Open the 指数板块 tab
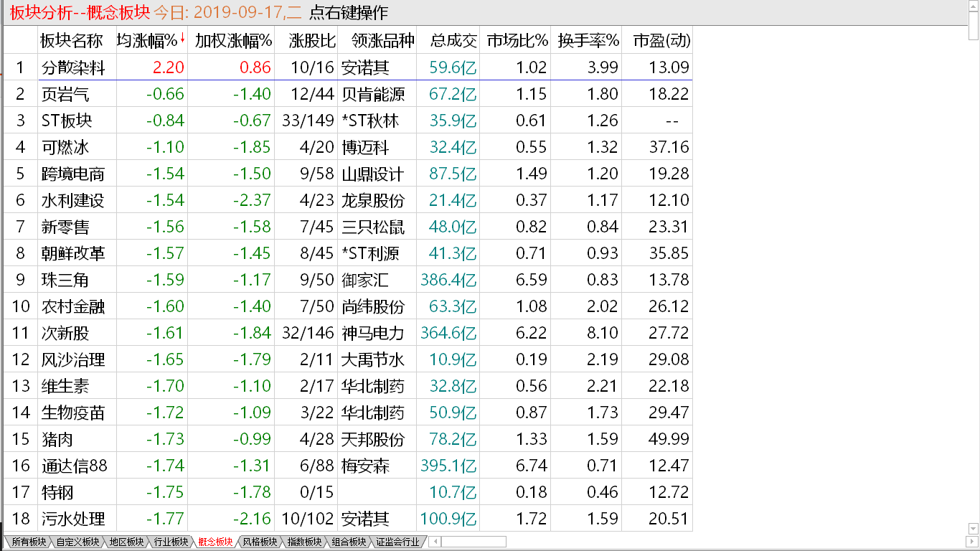Screen dimensions: 980x551 click(x=303, y=542)
